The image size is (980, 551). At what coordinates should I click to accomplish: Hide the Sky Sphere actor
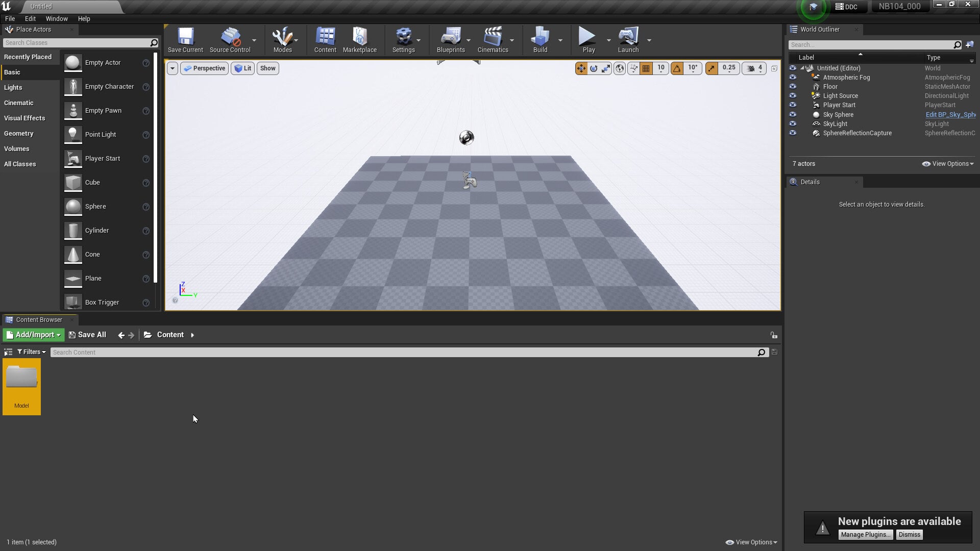pos(793,115)
